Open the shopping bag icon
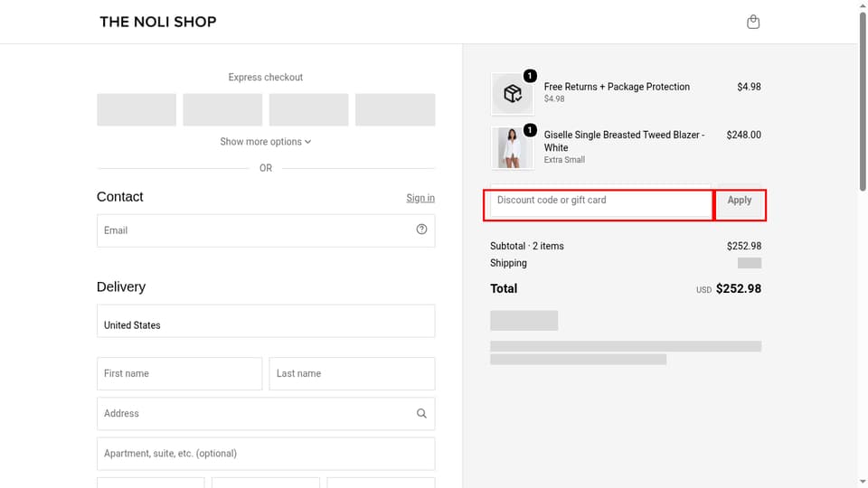This screenshot has height=488, width=868. click(753, 22)
